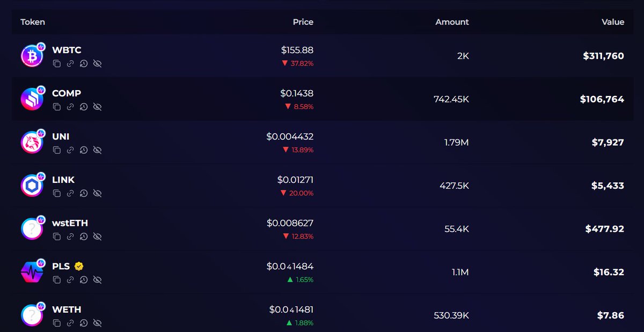Click the UNI token logo
The width and height of the screenshot is (644, 332).
[32, 143]
